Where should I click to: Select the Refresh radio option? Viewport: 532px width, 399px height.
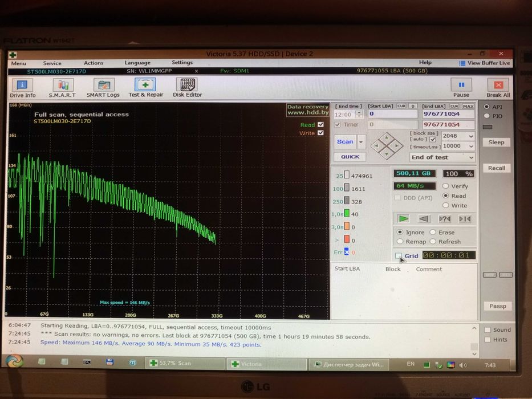click(x=433, y=241)
